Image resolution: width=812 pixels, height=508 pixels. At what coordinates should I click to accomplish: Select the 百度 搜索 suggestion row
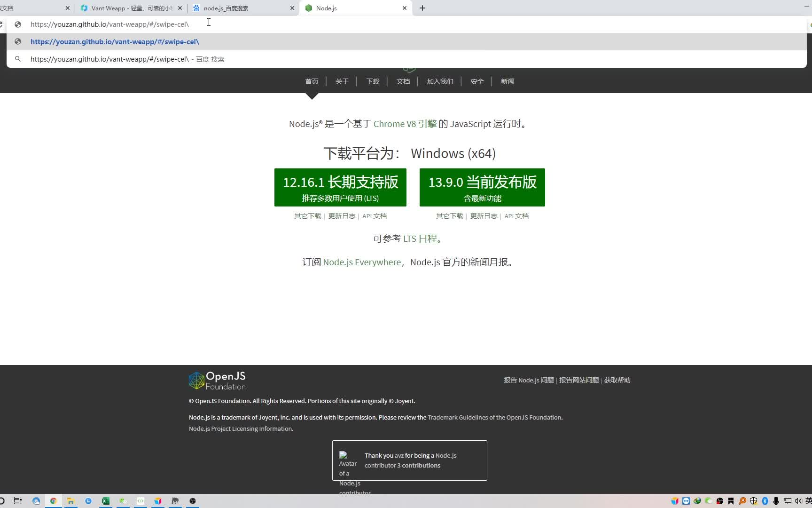406,59
